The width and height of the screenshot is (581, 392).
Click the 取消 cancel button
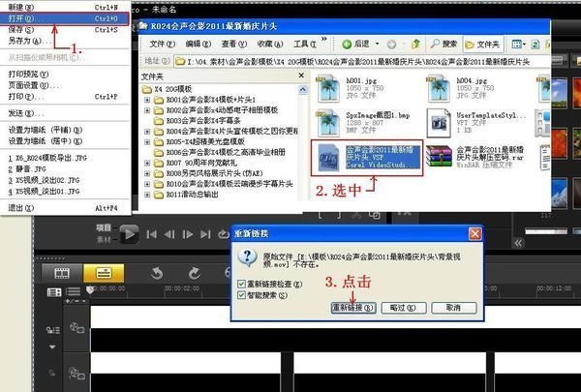(x=453, y=308)
